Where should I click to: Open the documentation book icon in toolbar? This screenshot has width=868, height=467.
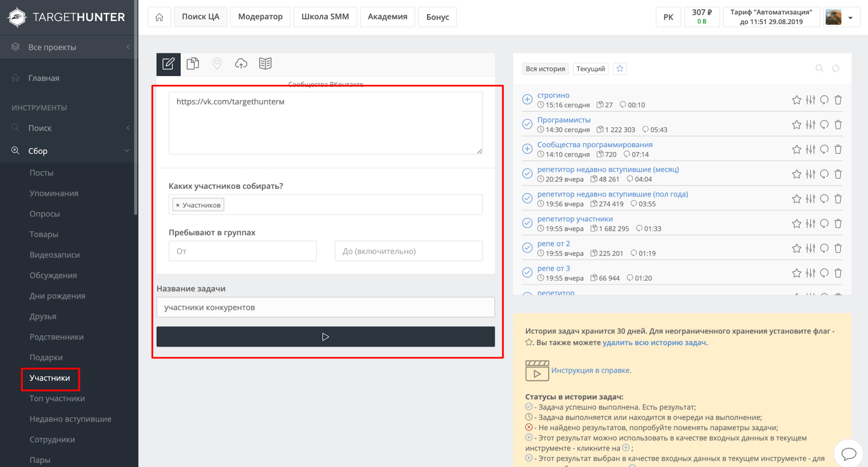[x=266, y=64]
